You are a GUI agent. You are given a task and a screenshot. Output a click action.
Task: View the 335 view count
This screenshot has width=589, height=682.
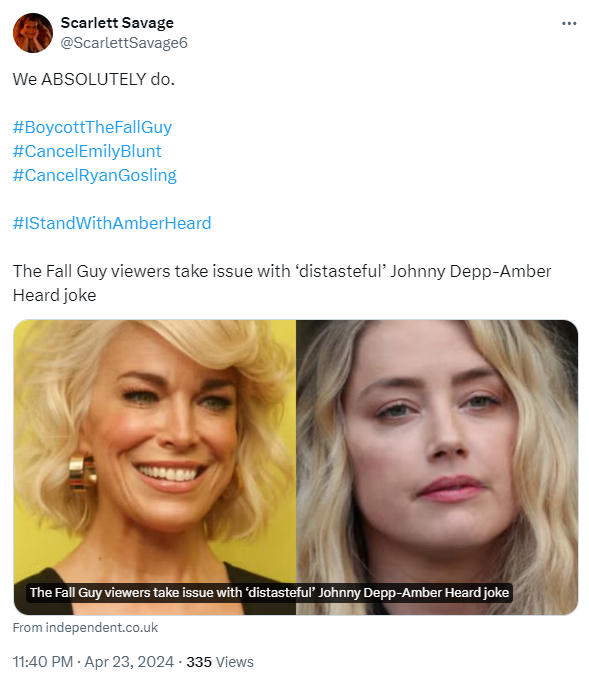pos(199,662)
